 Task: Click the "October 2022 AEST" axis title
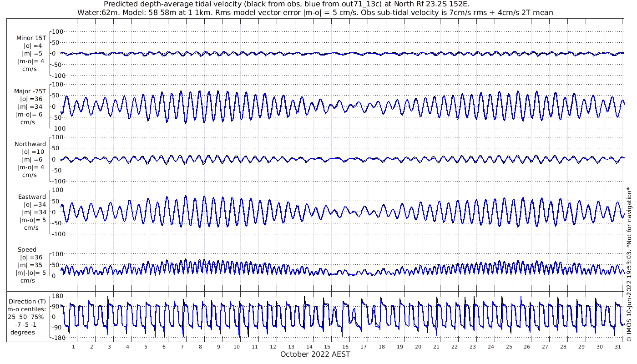pos(315,354)
